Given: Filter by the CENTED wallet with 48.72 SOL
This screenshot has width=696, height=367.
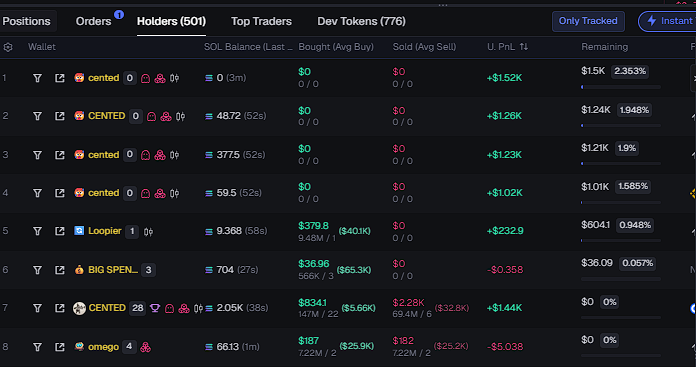Looking at the screenshot, I should click(x=37, y=116).
